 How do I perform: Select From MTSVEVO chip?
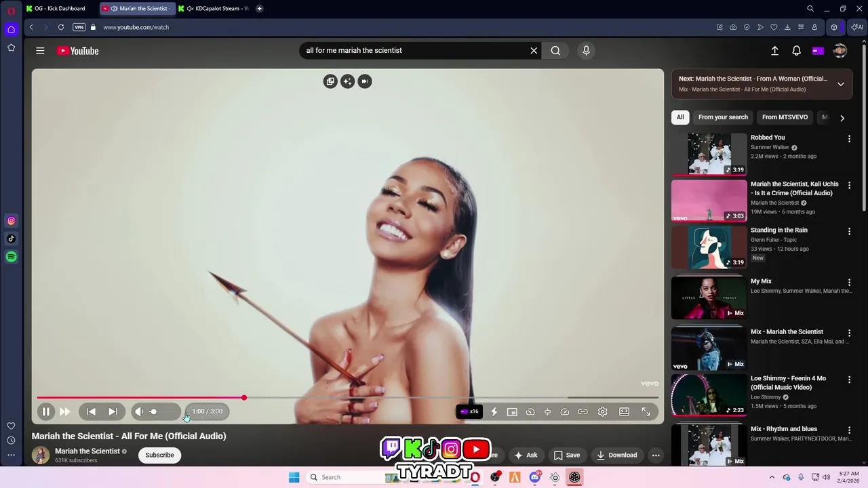coord(785,117)
